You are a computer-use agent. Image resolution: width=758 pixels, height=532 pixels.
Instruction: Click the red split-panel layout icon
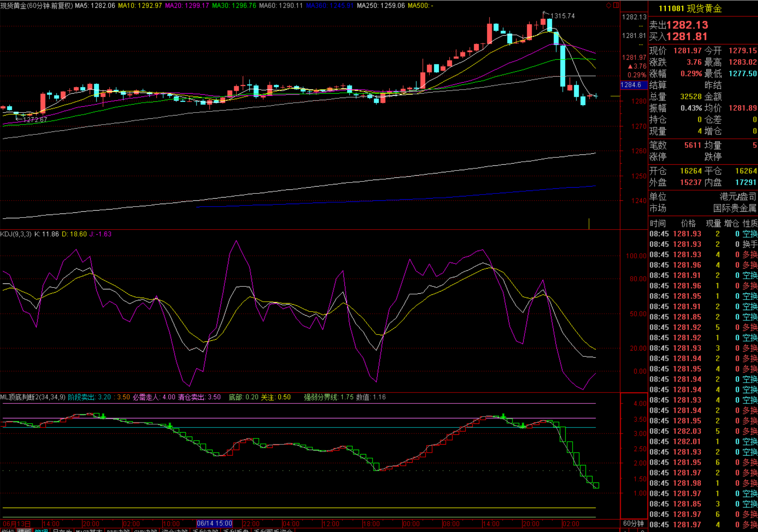coord(616,5)
